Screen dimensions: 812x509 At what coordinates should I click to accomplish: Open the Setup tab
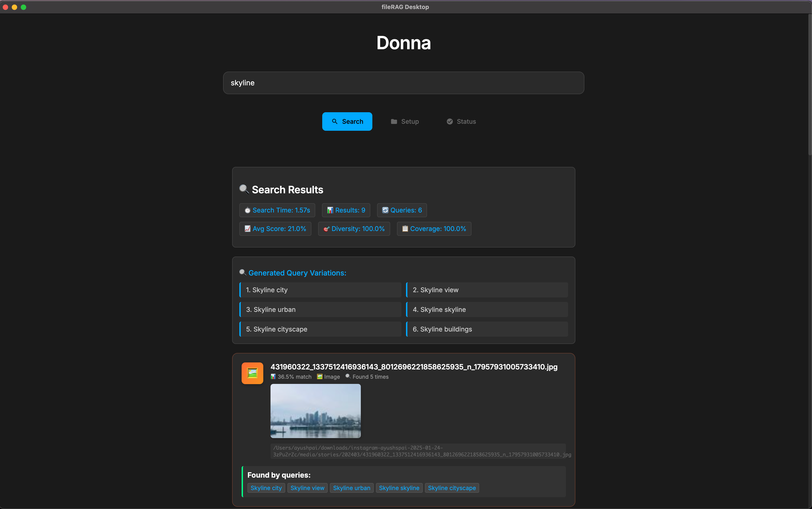click(405, 121)
